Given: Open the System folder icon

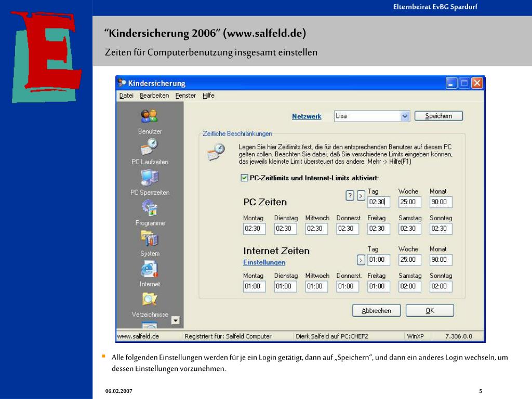Looking at the screenshot, I should tap(149, 238).
